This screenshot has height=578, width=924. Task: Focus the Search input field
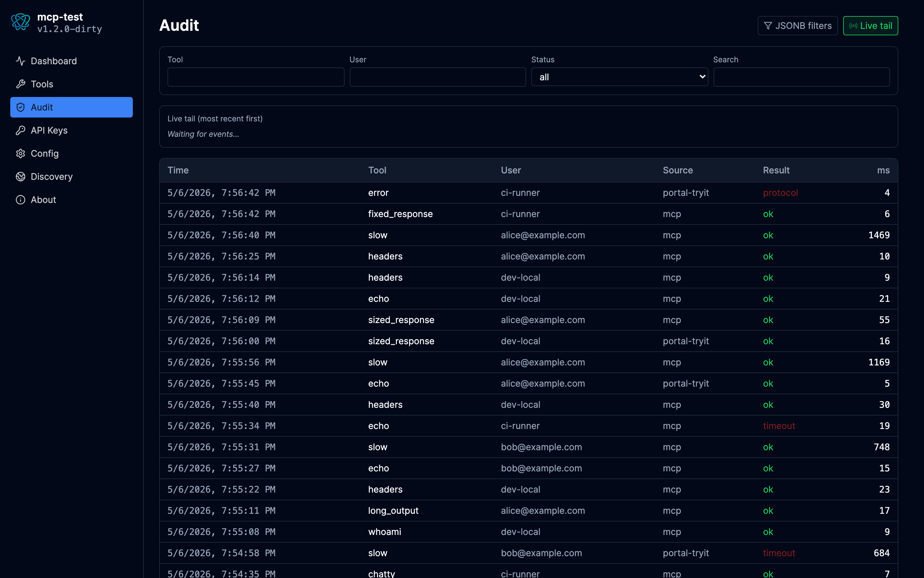(x=801, y=77)
